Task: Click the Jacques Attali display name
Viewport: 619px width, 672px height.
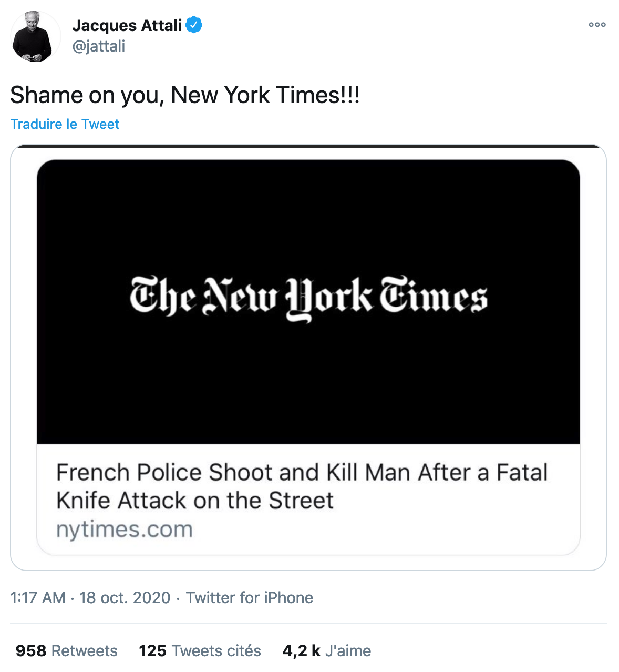Action: click(127, 25)
